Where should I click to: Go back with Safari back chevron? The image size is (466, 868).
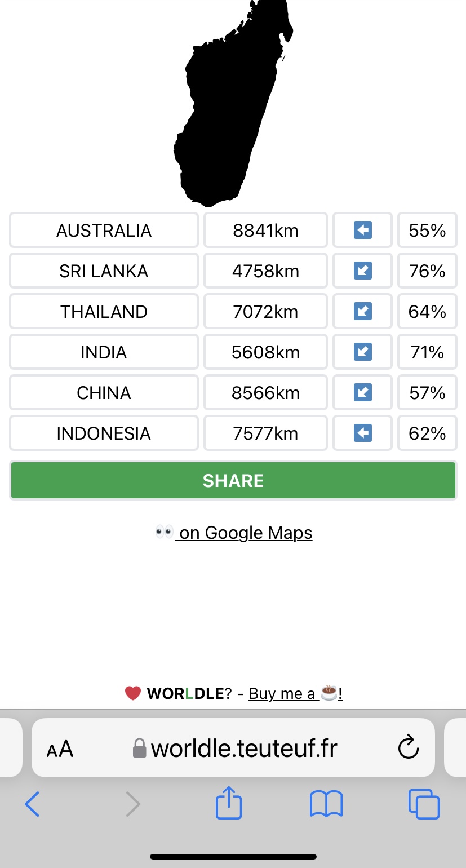[32, 803]
